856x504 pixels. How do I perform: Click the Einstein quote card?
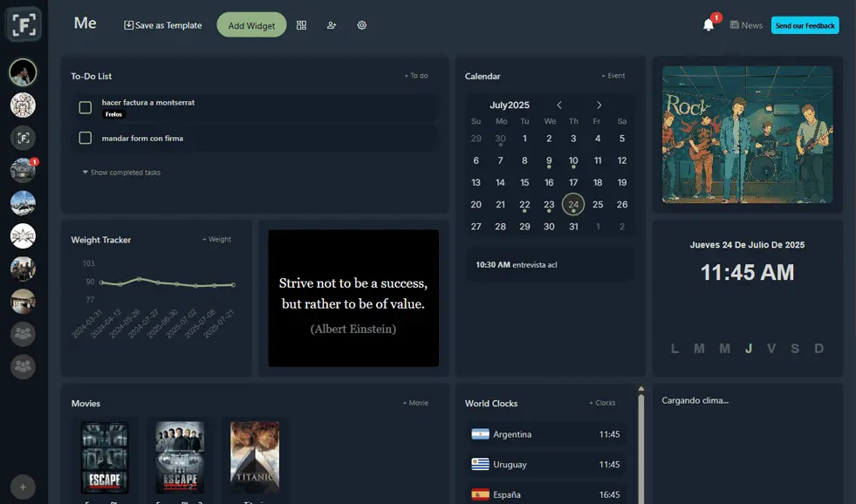coord(353,298)
